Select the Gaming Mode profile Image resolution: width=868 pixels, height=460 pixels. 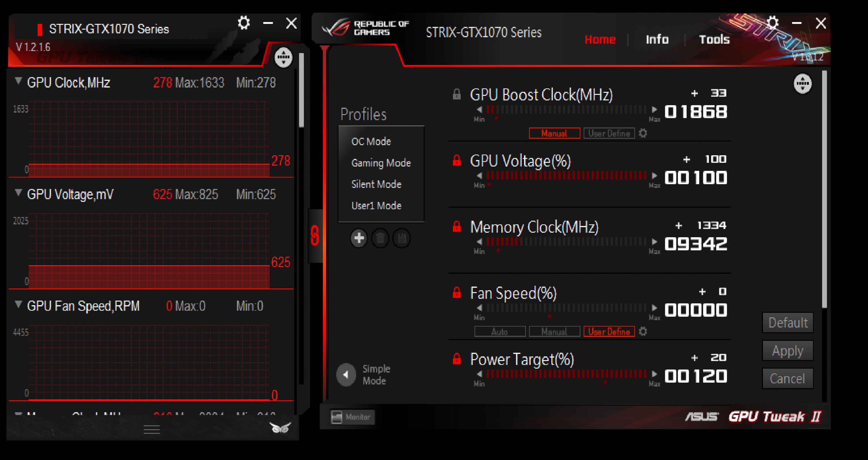[x=381, y=163]
